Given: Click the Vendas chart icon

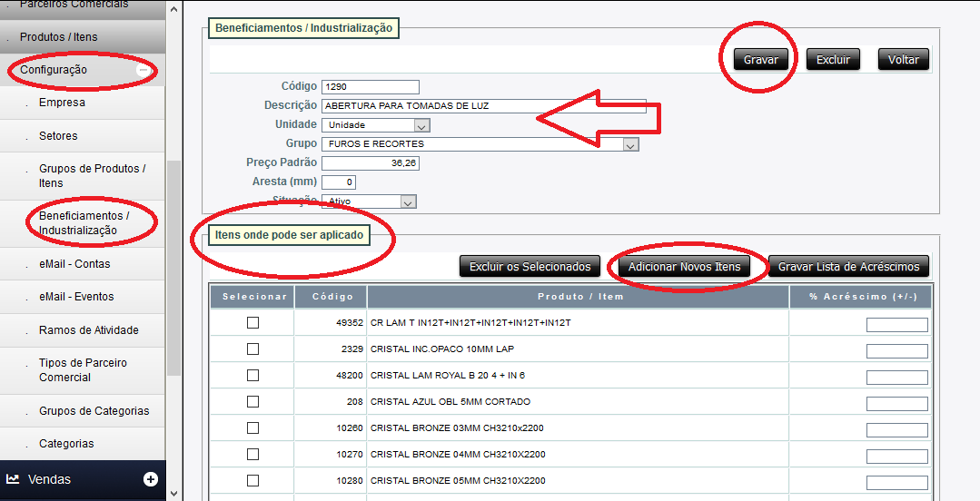Looking at the screenshot, I should tap(14, 479).
